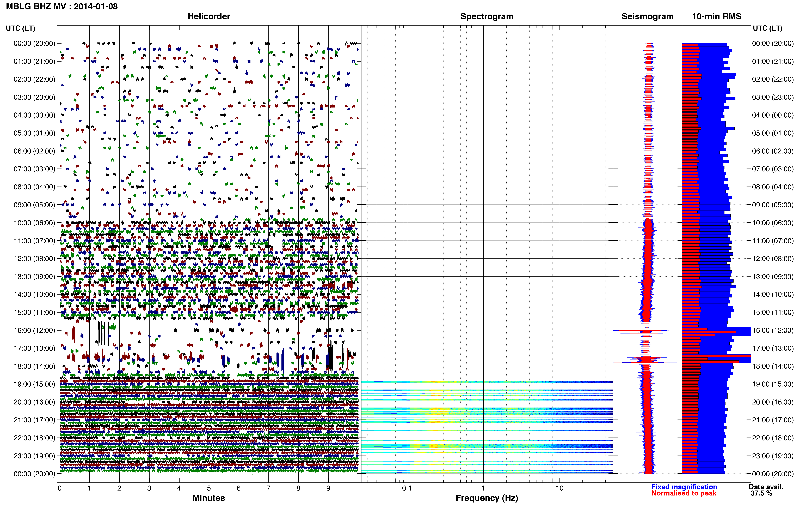This screenshot has height=508, width=812.
Task: Click Helicorder time label 17:00 (13:00)
Action: [34, 348]
